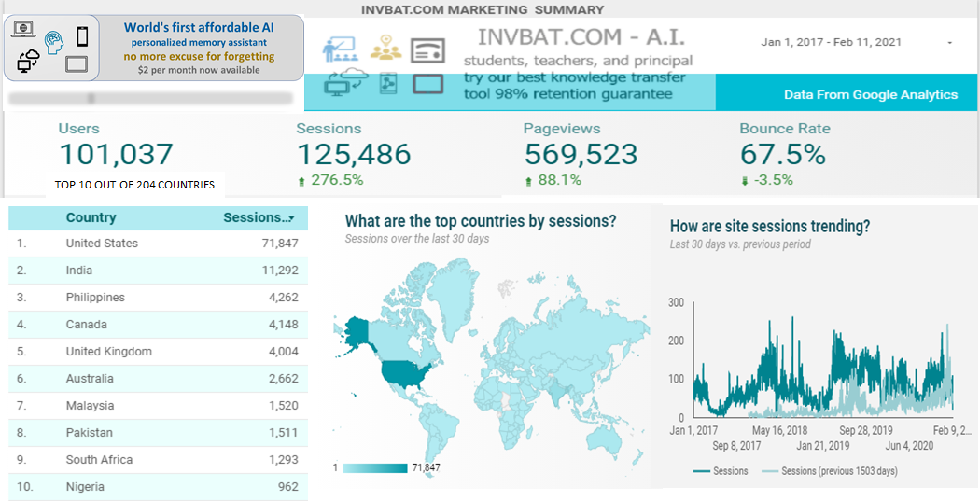Click the Users metric value 101,037

point(116,154)
